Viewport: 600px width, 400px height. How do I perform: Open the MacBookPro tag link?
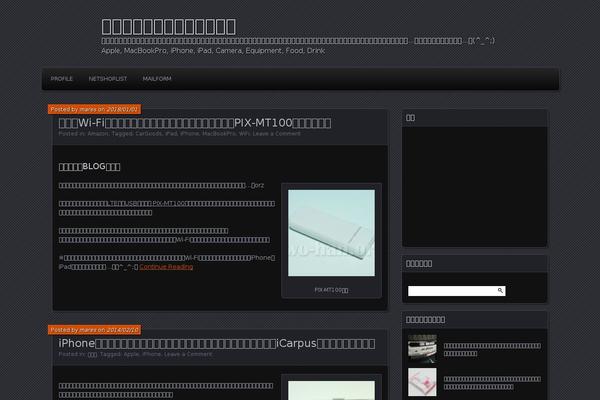click(x=219, y=134)
